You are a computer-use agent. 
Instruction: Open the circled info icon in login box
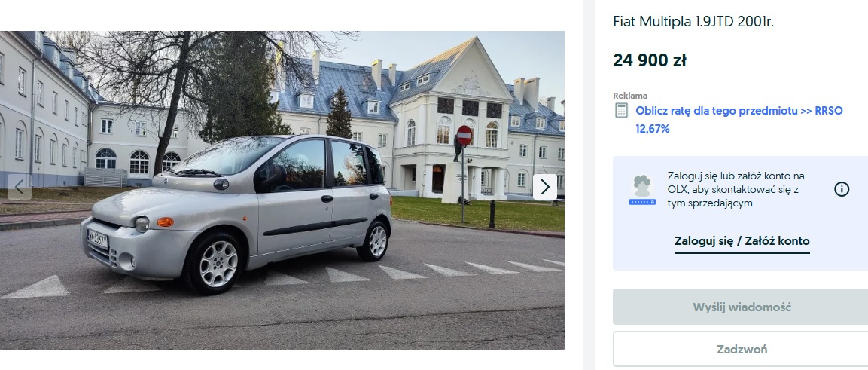point(842,189)
